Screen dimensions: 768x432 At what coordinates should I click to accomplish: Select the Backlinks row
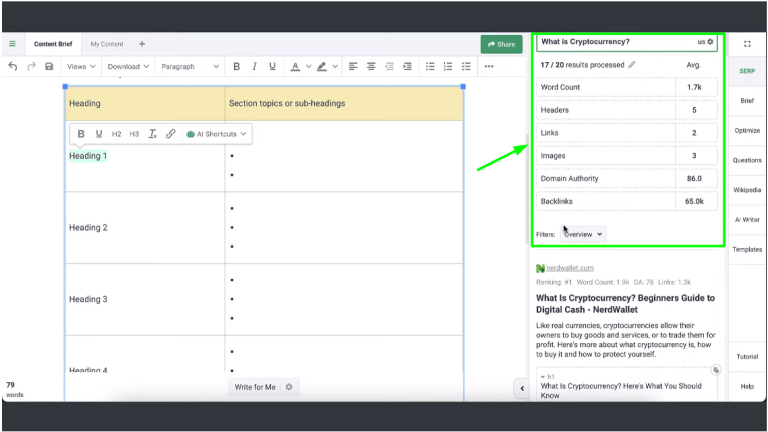(x=626, y=201)
